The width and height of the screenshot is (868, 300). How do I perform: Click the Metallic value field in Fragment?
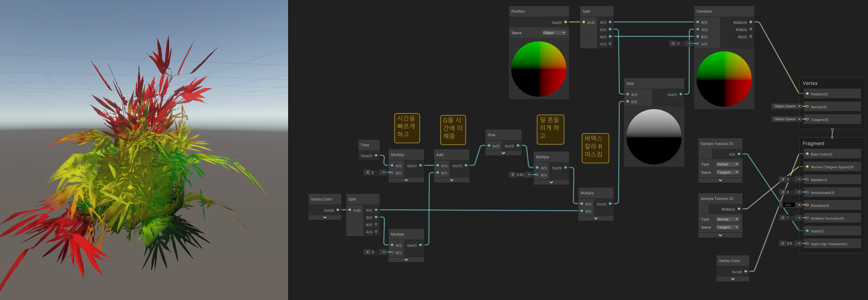point(790,180)
